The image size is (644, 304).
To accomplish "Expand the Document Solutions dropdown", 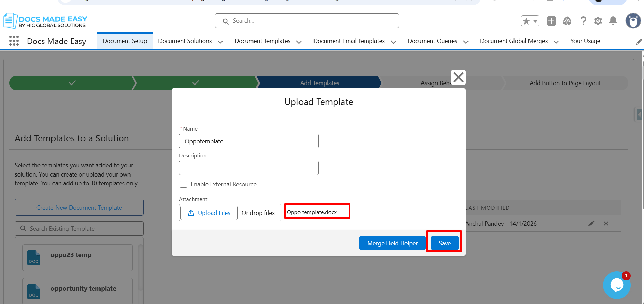I will pyautogui.click(x=220, y=42).
